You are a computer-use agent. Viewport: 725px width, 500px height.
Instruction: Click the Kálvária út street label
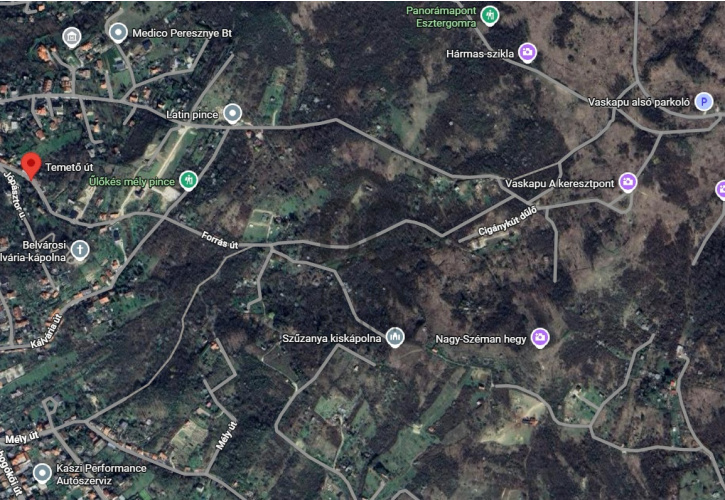pos(46,331)
